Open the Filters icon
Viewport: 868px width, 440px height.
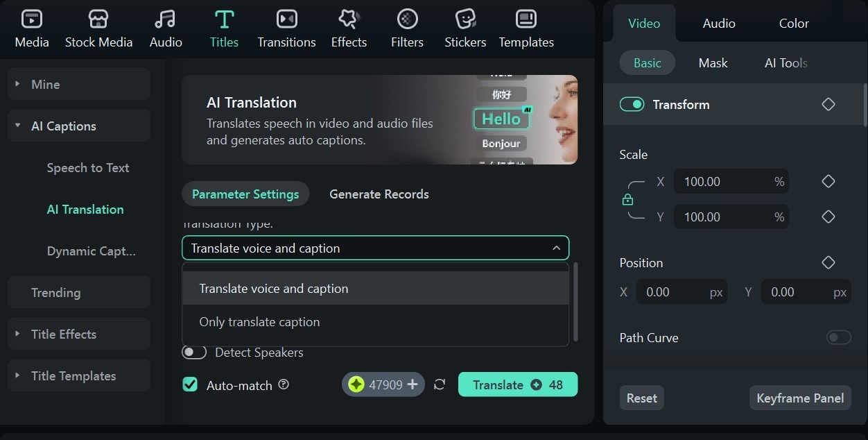pyautogui.click(x=407, y=19)
